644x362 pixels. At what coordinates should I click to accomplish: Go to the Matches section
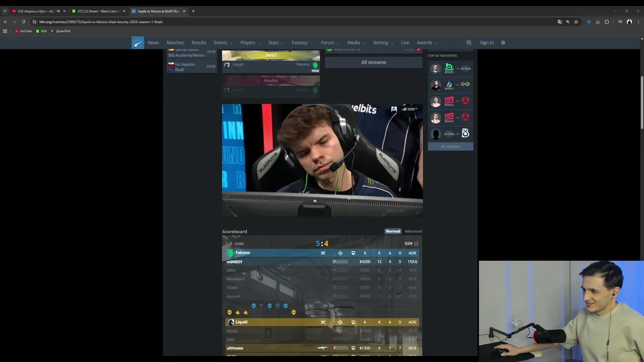175,43
